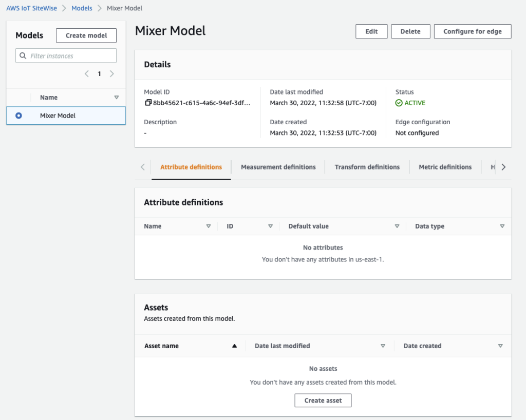Open the Transform definitions tab
Screen dimensions: 526x420
point(367,167)
